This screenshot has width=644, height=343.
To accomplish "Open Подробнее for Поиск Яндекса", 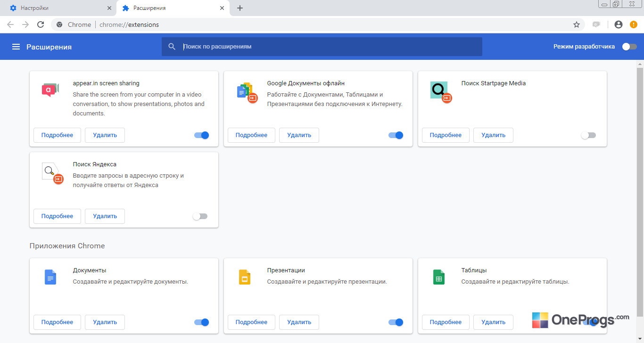I will point(57,216).
